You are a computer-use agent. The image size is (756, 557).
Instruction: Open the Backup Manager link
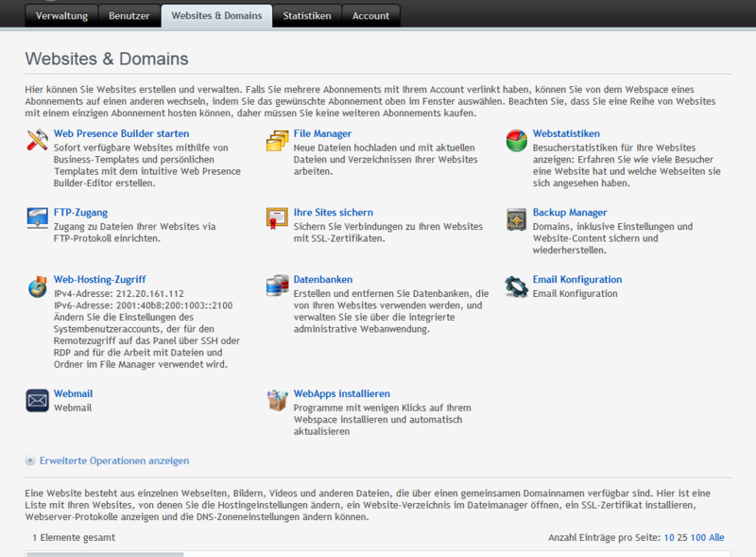570,213
